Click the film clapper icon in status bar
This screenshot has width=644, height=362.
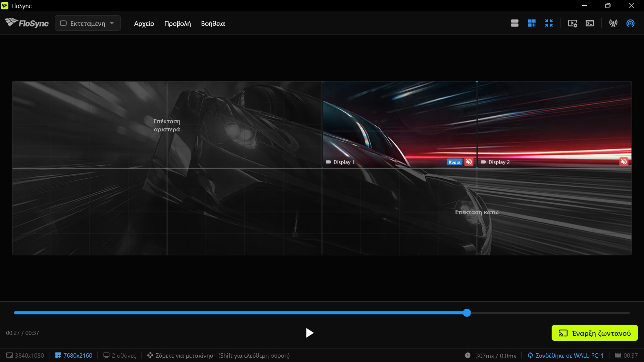(618, 355)
